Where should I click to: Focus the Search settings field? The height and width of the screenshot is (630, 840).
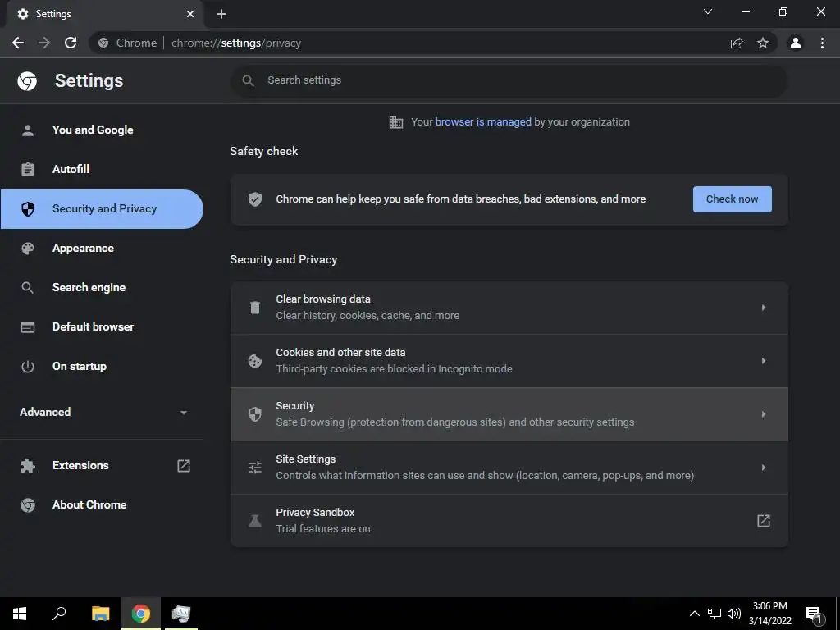(509, 81)
